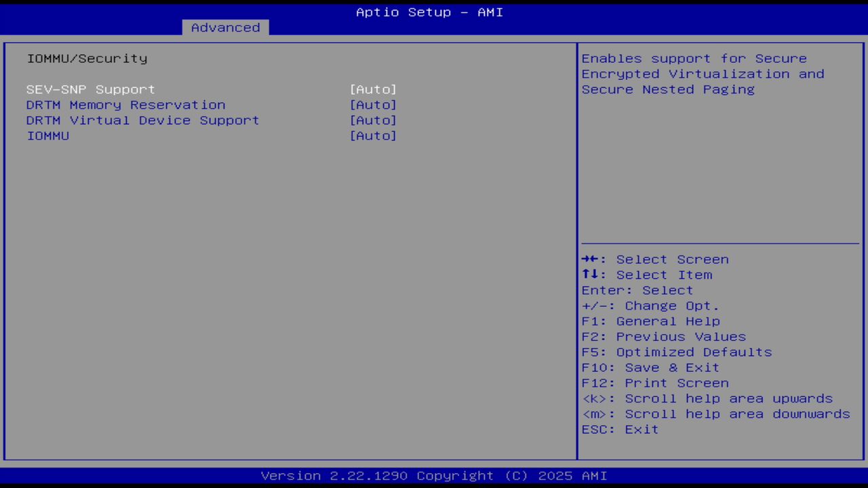This screenshot has height=488, width=868.
Task: Click the IOMMU/Security section heading
Action: coord(87,58)
